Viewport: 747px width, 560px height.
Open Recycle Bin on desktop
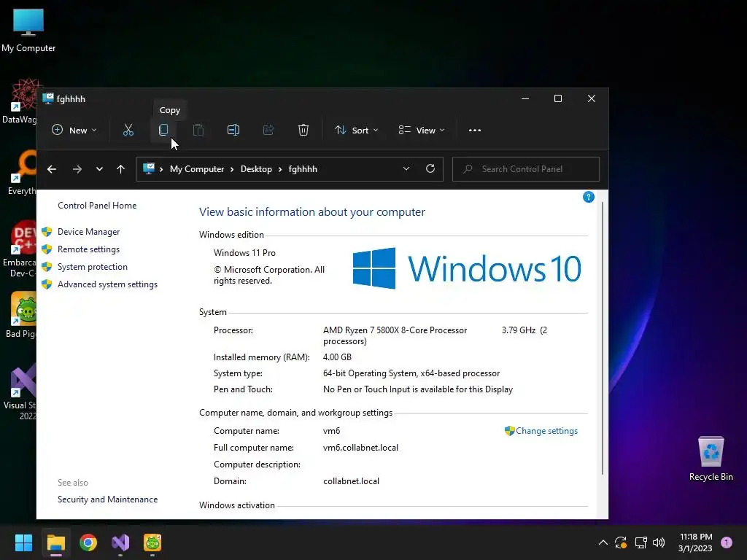click(x=711, y=458)
